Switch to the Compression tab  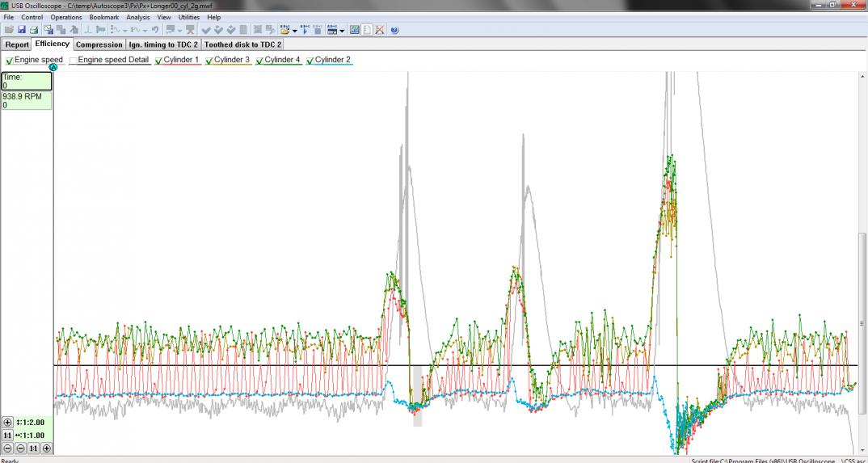(99, 44)
